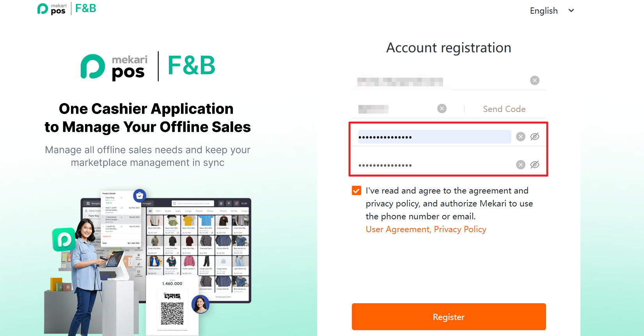
Task: Click the language dropdown chevron arrow
Action: (571, 11)
